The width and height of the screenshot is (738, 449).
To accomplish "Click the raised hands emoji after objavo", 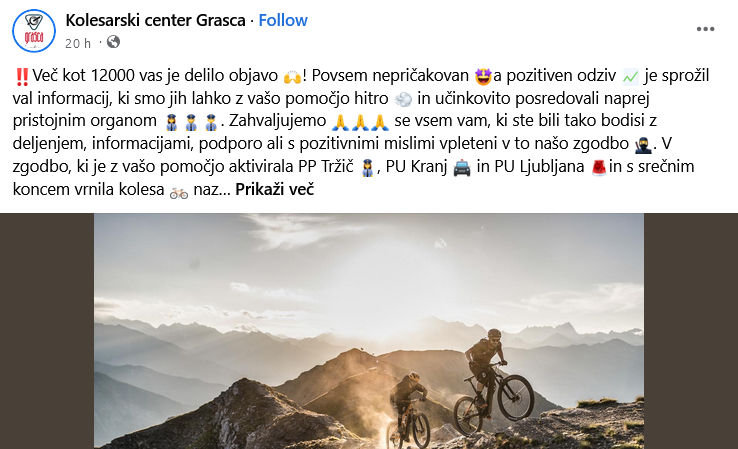I will [x=292, y=76].
